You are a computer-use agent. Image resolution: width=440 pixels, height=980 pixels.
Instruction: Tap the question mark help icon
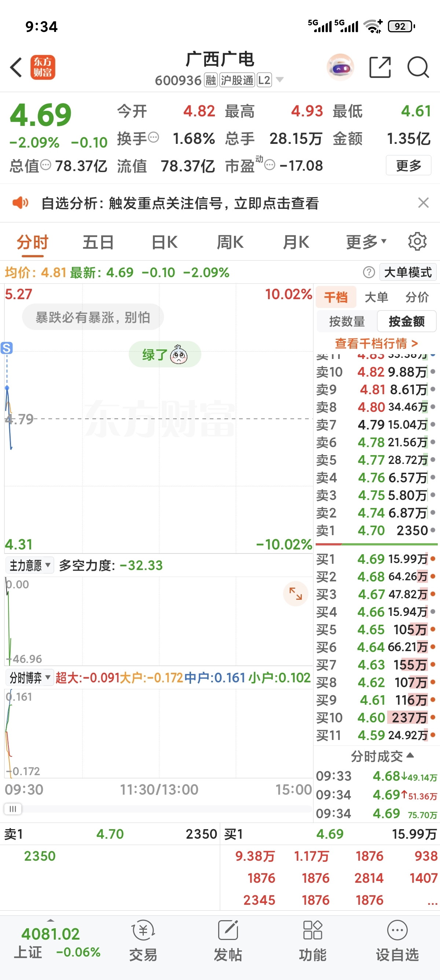pyautogui.click(x=368, y=272)
